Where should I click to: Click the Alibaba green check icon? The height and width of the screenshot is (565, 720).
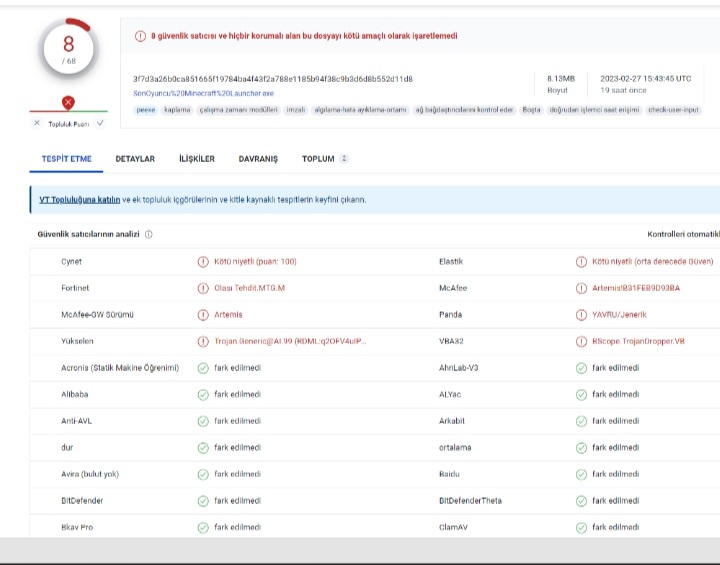click(x=203, y=395)
